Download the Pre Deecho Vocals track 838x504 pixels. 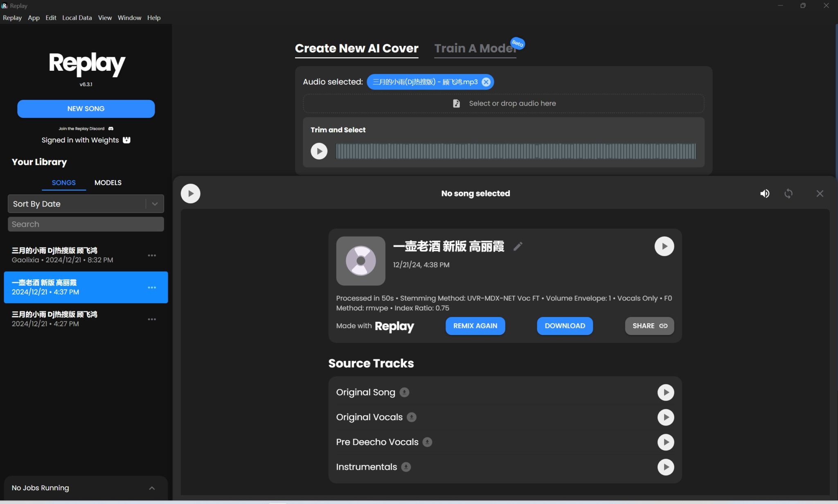point(427,442)
